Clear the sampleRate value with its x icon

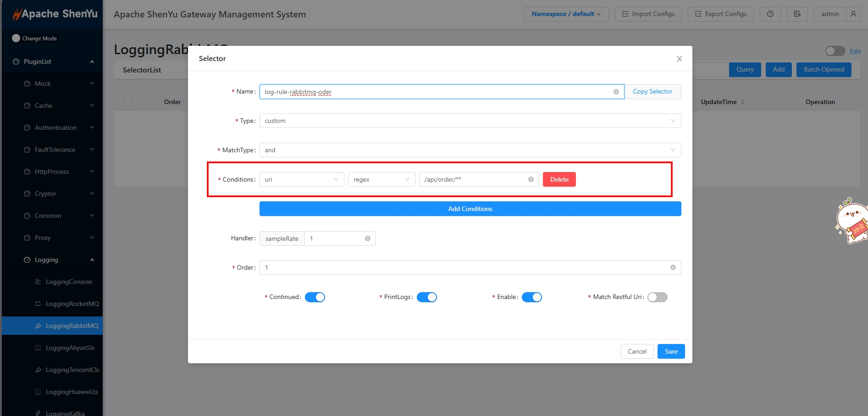pos(367,239)
